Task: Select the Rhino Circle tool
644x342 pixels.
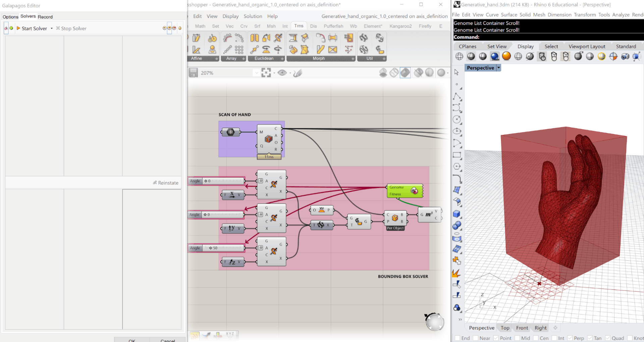Action: click(x=457, y=120)
